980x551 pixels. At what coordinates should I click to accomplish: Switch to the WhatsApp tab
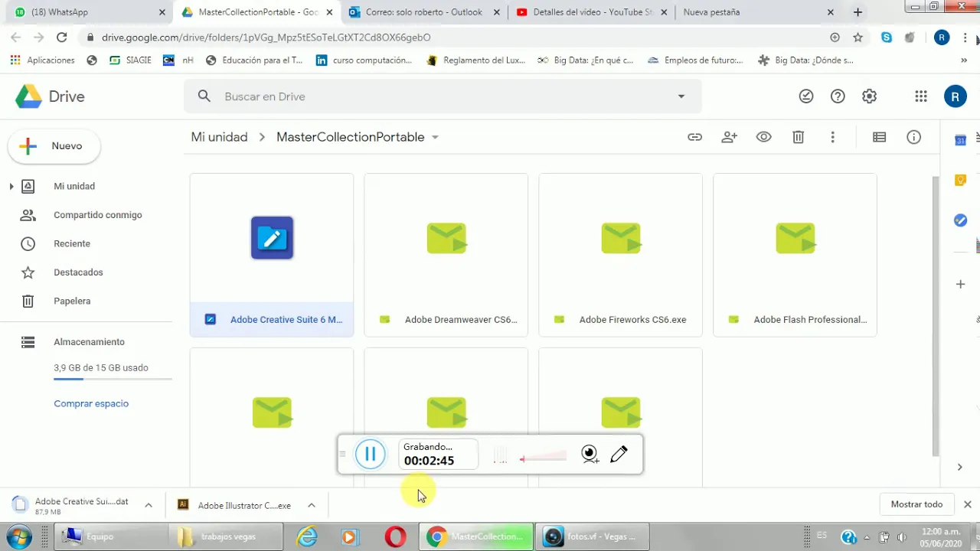[x=88, y=12]
